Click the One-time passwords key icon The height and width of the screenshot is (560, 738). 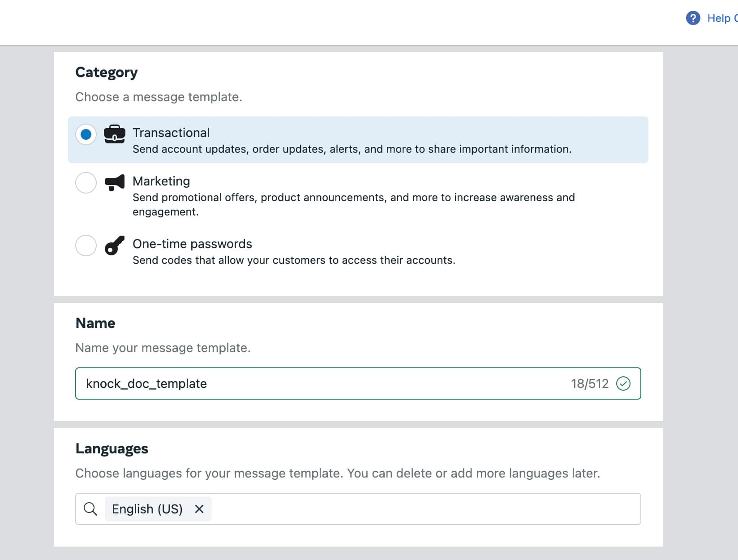click(114, 246)
